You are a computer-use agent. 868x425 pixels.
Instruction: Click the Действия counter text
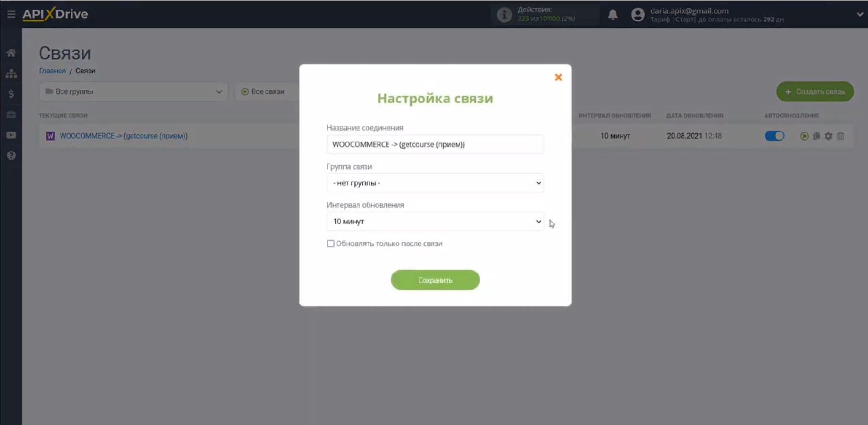tap(546, 14)
